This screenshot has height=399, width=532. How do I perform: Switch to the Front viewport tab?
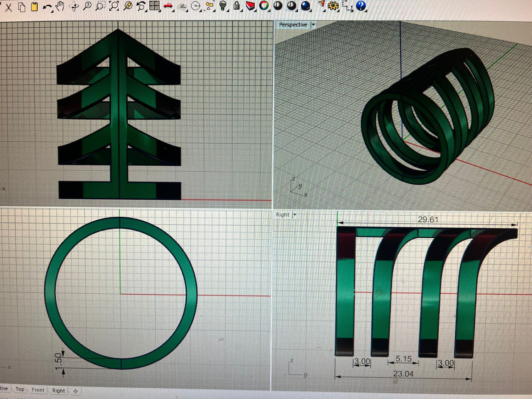38,390
